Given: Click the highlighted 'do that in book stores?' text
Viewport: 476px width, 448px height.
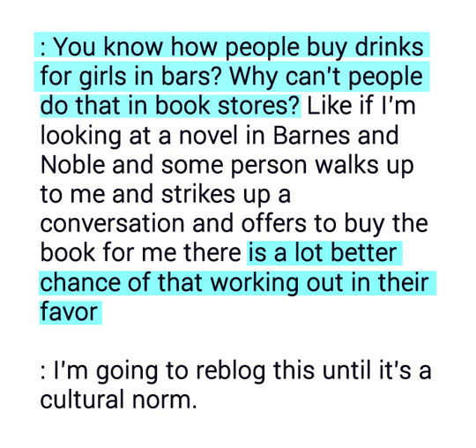Looking at the screenshot, I should point(170,106).
